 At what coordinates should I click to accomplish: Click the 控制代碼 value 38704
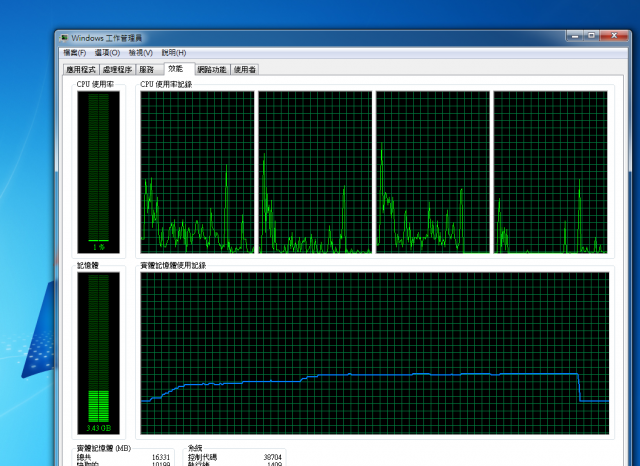coord(272,457)
